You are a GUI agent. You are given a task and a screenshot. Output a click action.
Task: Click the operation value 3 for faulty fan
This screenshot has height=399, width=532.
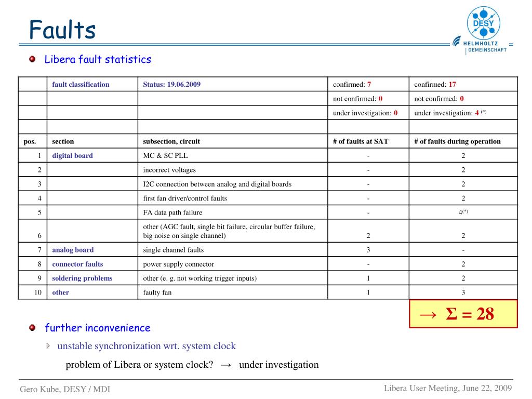(x=463, y=292)
